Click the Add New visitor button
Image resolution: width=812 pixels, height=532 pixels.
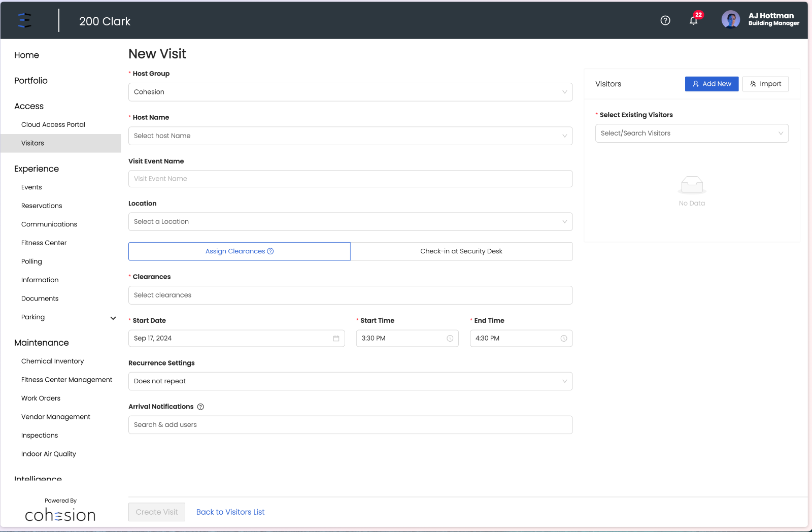(712, 84)
